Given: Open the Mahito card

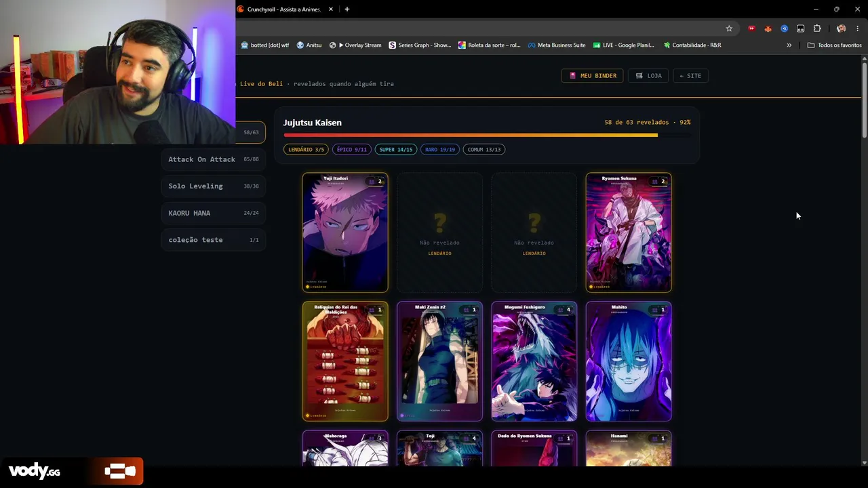Looking at the screenshot, I should tap(629, 361).
